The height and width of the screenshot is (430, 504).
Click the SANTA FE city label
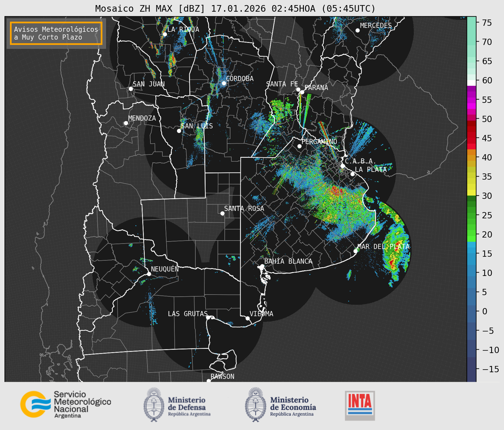[x=282, y=84]
